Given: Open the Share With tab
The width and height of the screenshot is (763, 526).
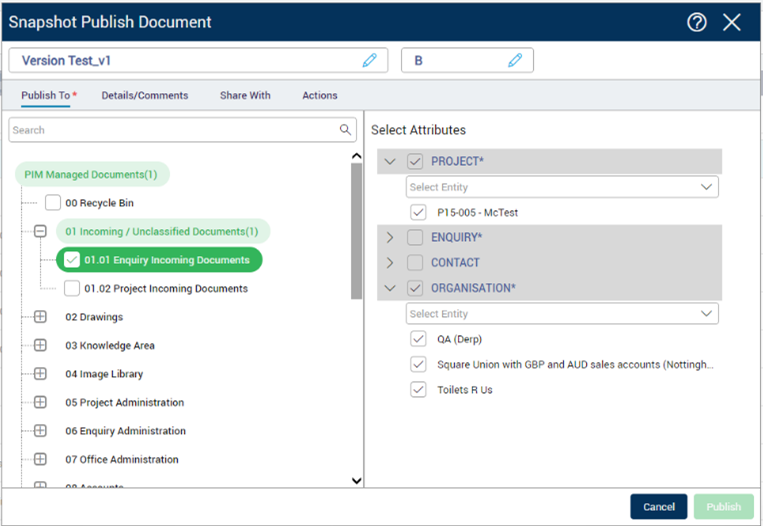Looking at the screenshot, I should (x=245, y=96).
